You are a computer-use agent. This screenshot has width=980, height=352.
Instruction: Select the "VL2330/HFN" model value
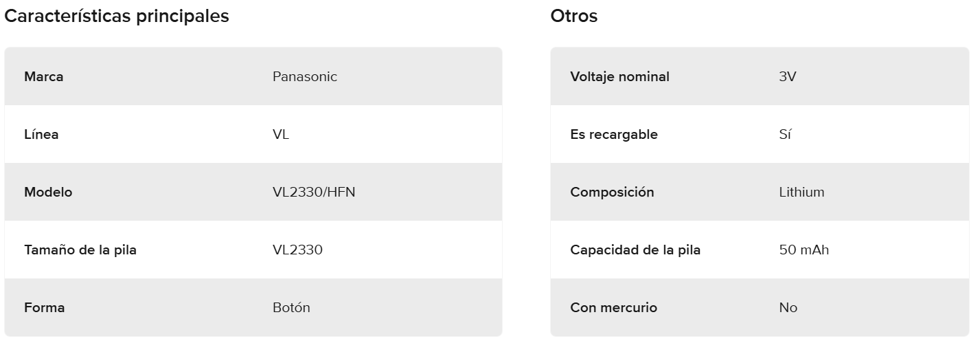coord(314,192)
